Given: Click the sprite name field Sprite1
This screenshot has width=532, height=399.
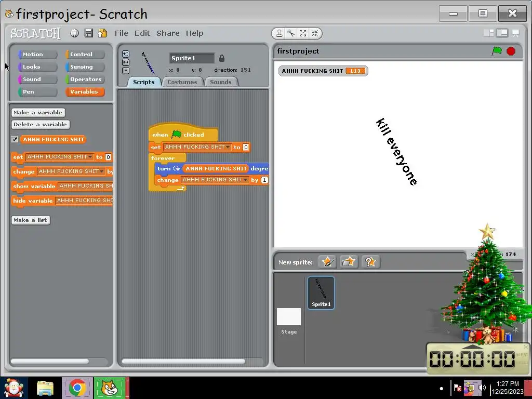Looking at the screenshot, I should click(x=192, y=58).
